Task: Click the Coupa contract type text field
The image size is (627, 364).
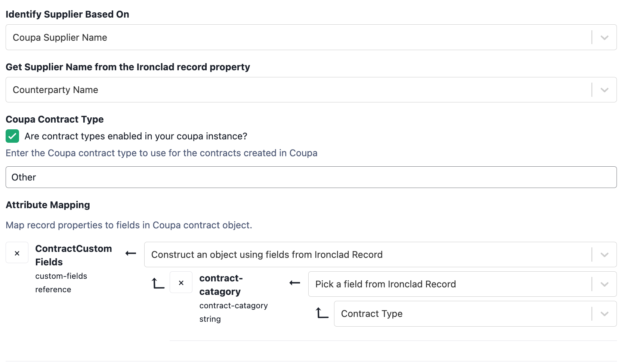Action: (x=311, y=177)
